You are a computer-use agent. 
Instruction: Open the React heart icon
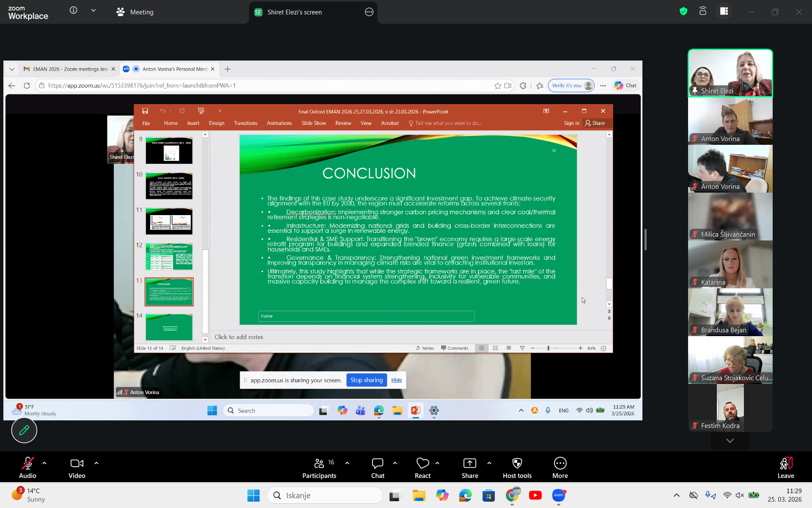[422, 464]
